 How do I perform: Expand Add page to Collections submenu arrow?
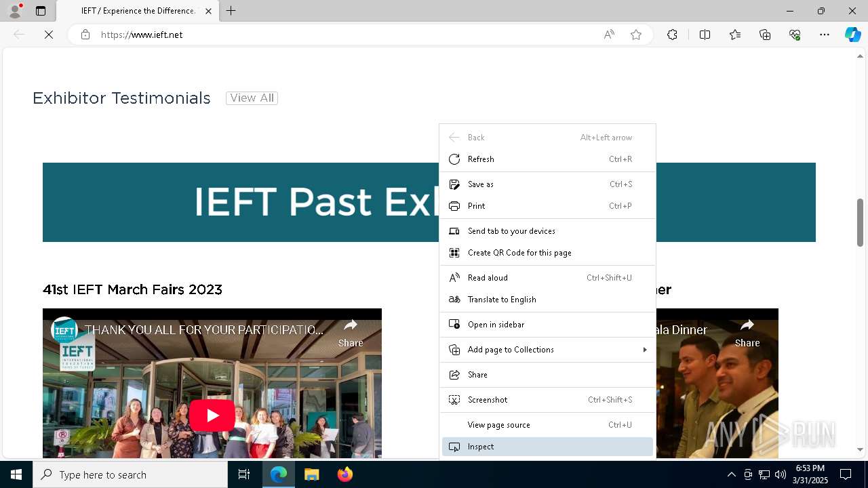click(x=644, y=350)
